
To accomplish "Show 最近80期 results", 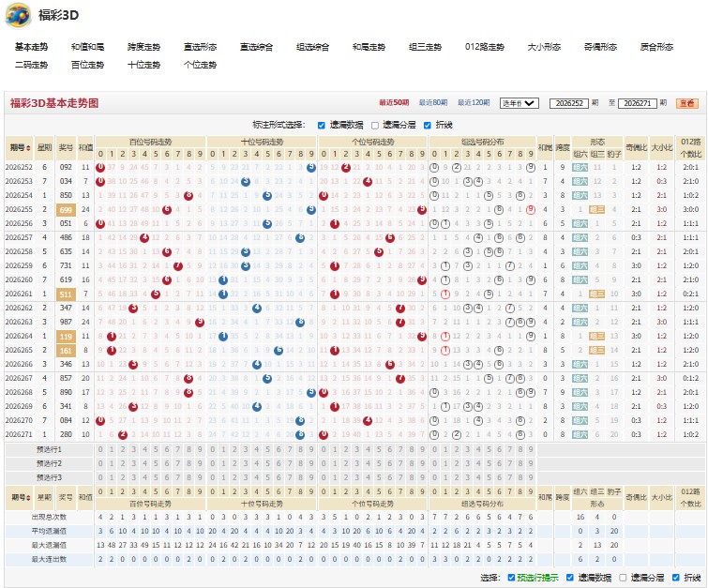I will [x=433, y=103].
